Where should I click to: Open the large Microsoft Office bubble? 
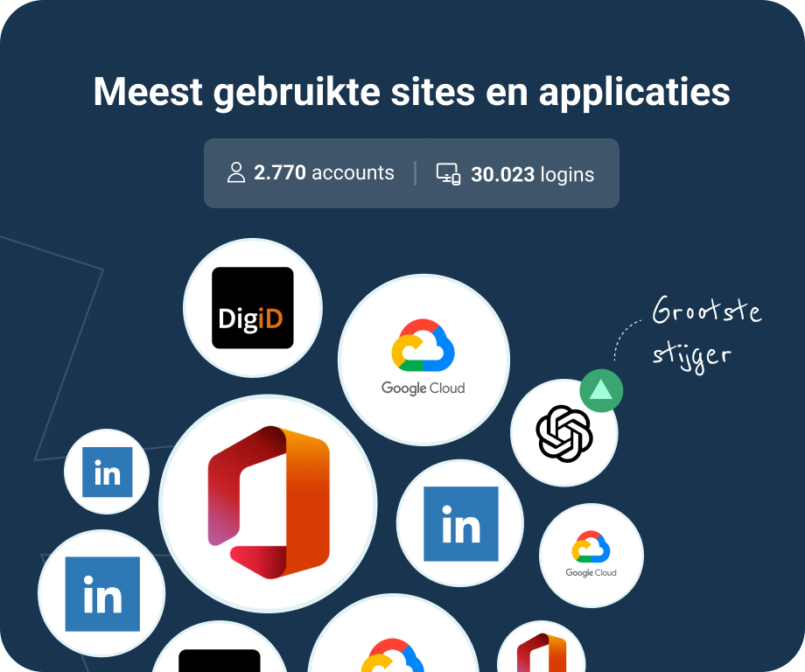(x=268, y=504)
